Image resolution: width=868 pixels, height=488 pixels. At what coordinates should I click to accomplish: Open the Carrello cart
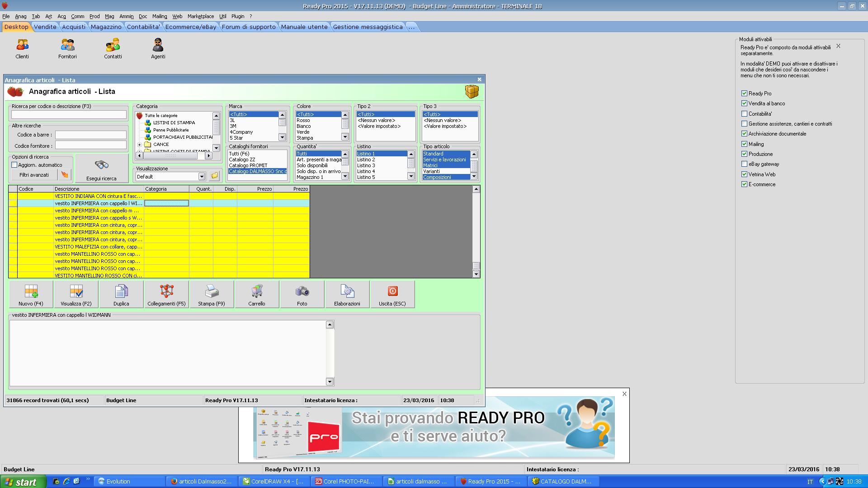click(257, 295)
